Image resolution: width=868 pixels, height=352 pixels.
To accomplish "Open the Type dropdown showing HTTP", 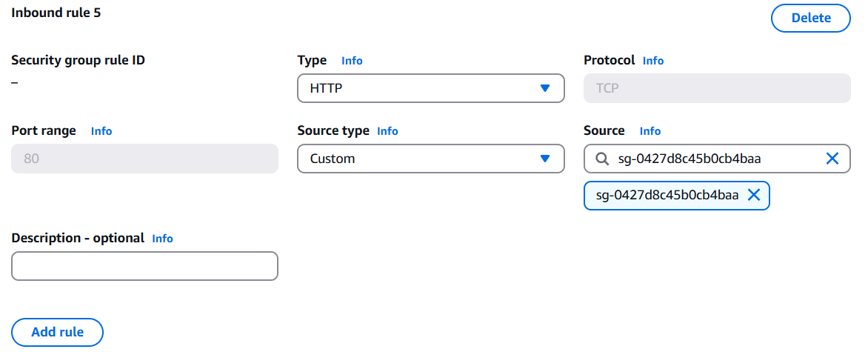I will pos(430,88).
